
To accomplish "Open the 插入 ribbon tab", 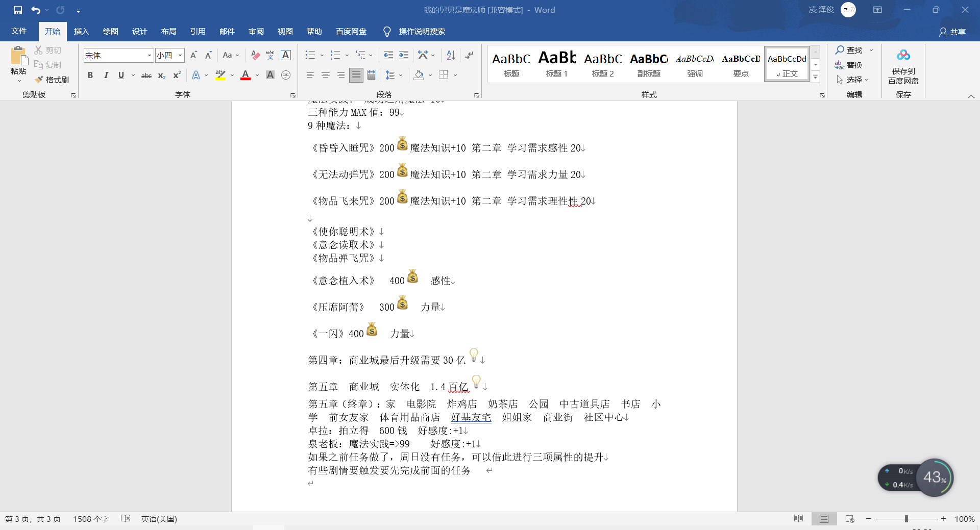I will (81, 32).
